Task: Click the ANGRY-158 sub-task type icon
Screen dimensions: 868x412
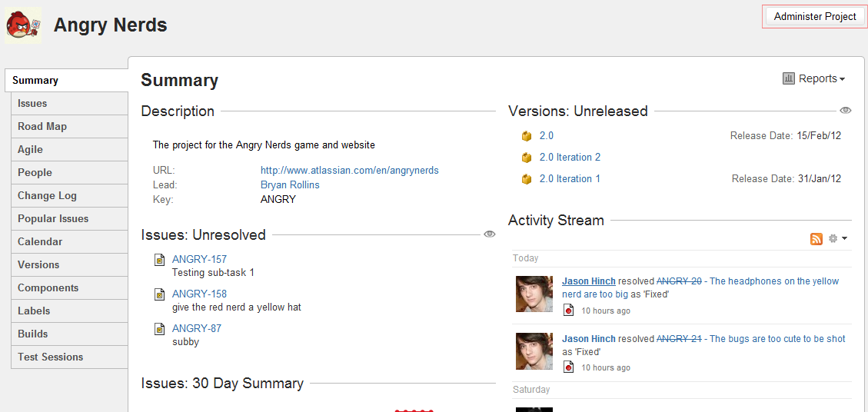Action: [159, 294]
